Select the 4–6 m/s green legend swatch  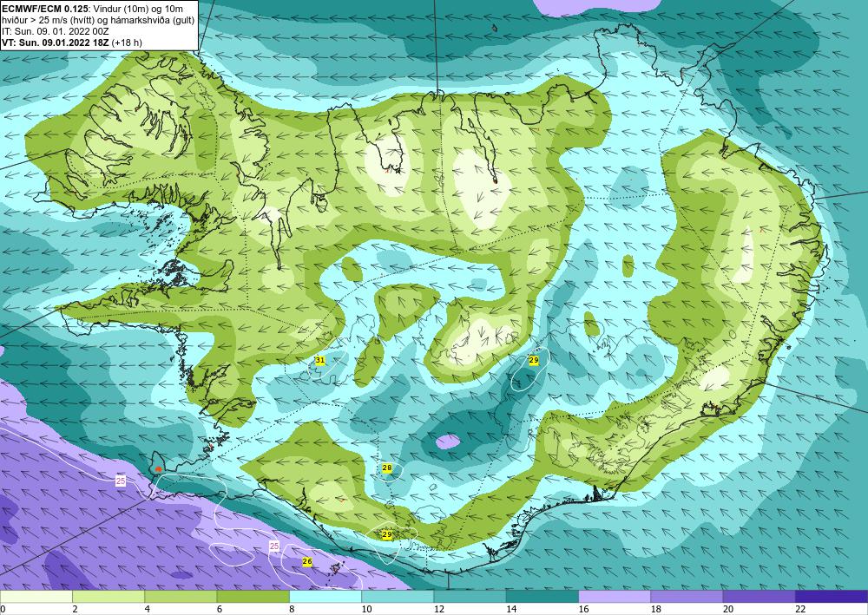(181, 597)
